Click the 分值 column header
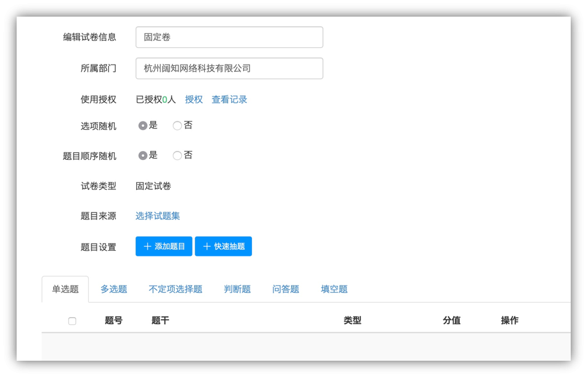Viewport: 588px width, 378px height. point(452,320)
